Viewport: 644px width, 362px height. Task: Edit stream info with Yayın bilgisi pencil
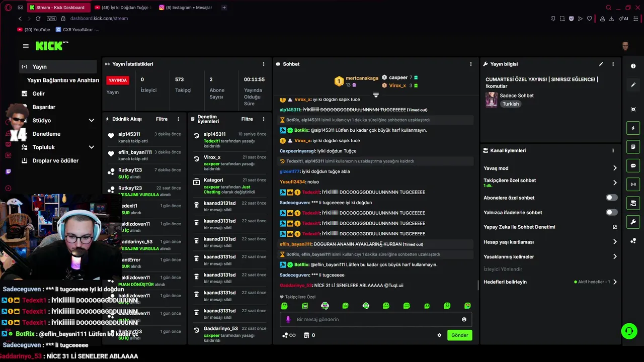(x=601, y=64)
